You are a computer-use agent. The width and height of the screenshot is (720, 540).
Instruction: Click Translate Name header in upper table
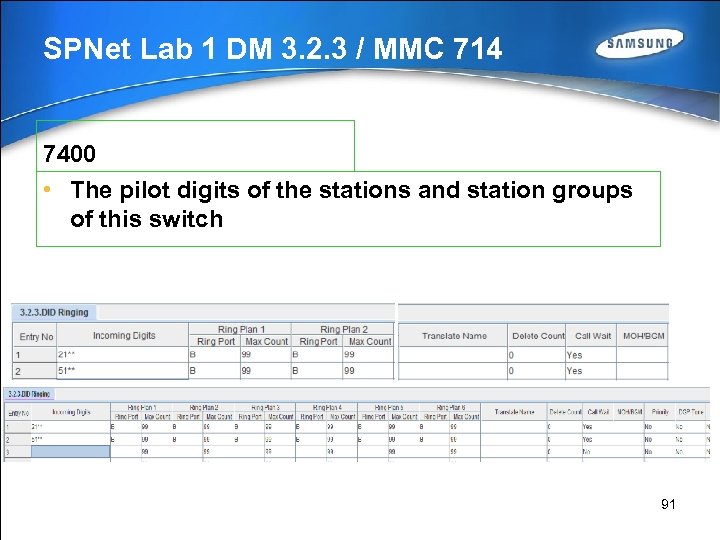[454, 336]
